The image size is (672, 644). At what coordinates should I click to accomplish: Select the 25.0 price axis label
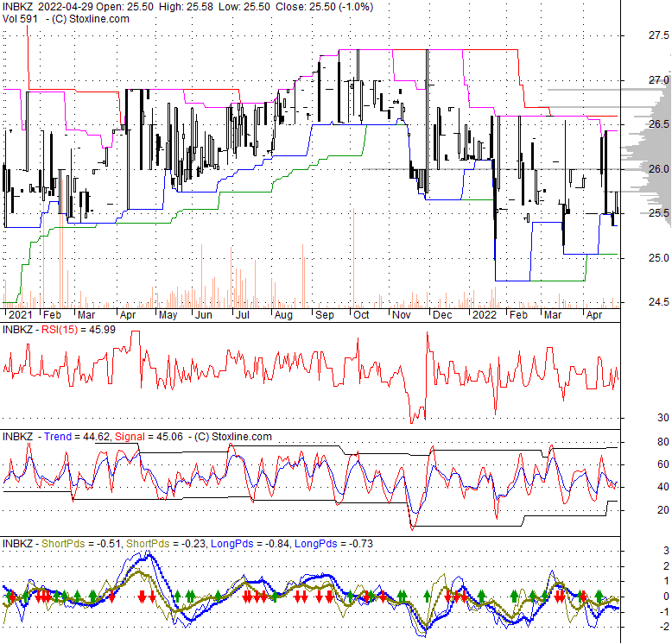click(x=658, y=258)
